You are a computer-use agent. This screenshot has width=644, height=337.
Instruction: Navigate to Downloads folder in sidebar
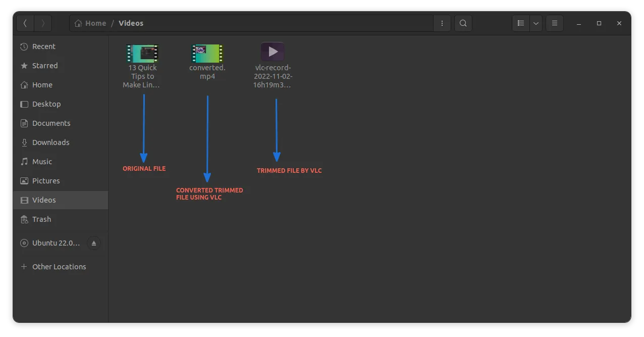(50, 142)
